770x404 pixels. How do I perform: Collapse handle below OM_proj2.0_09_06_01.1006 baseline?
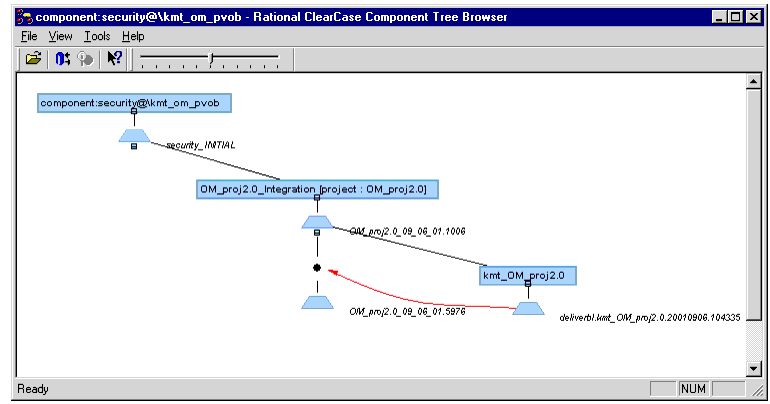317,233
